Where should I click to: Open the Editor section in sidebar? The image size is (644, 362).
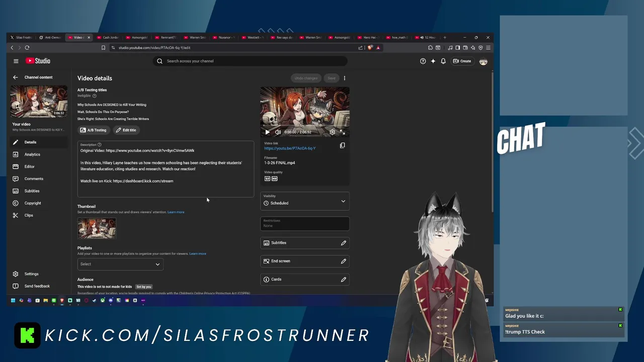(x=38, y=166)
